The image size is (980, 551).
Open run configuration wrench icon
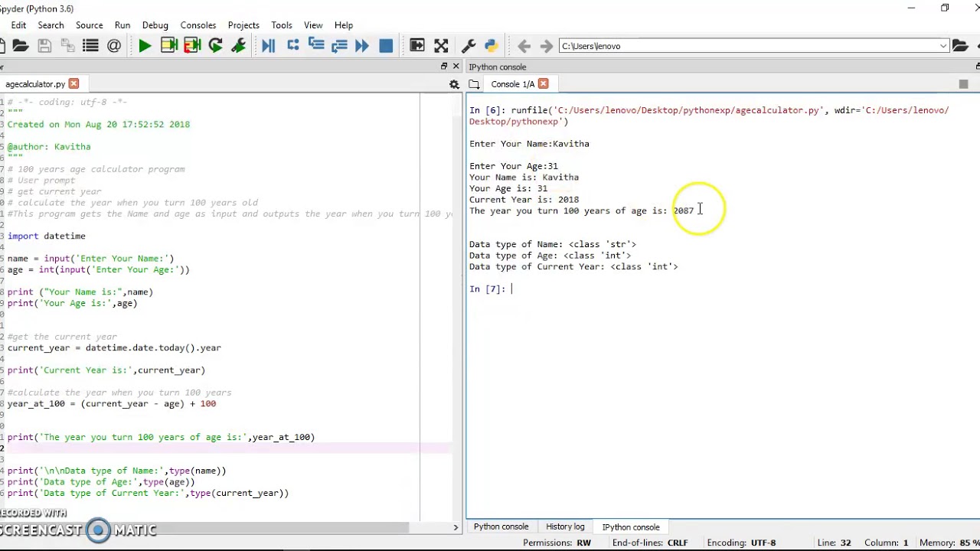(x=238, y=46)
